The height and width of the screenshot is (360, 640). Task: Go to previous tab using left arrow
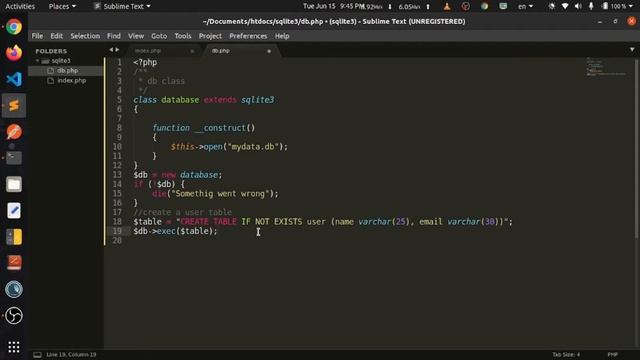point(111,50)
